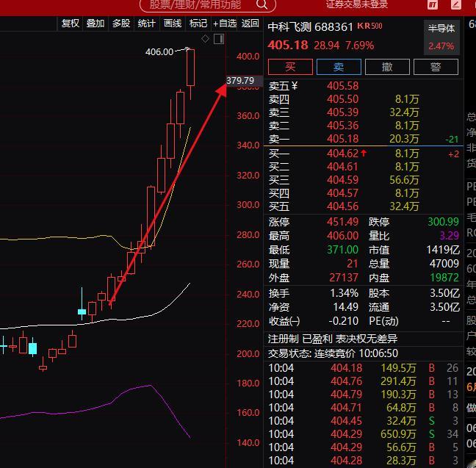476x468 pixels.
Task: Select the 卖二 price 405.36
Action: coord(343,126)
